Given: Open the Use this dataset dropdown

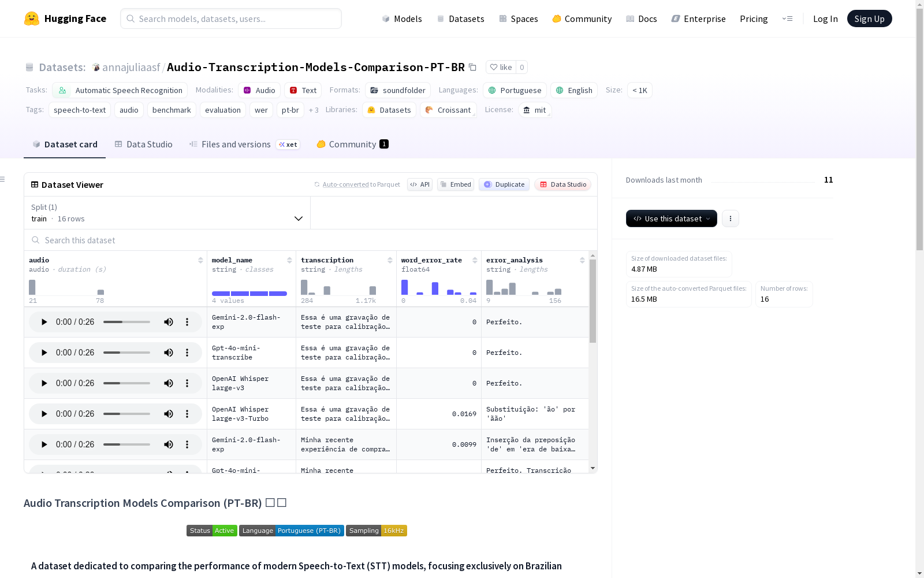Looking at the screenshot, I should (x=672, y=218).
